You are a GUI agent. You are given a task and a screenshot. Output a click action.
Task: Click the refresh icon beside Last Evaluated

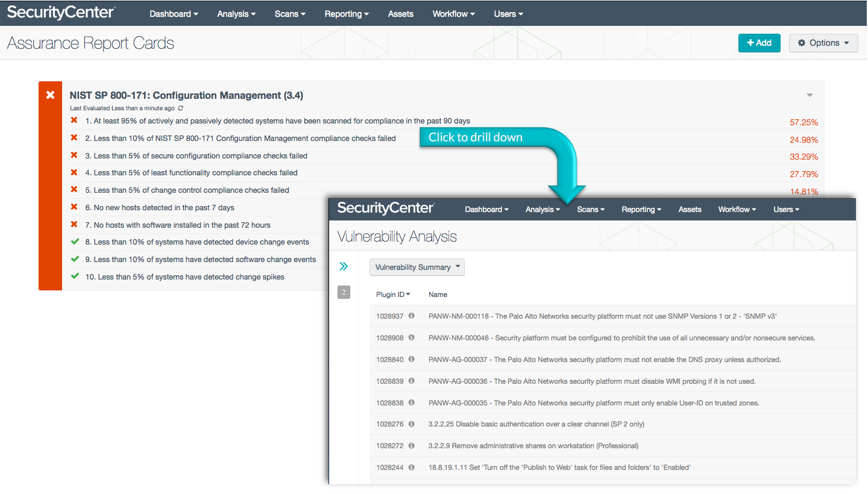point(181,108)
